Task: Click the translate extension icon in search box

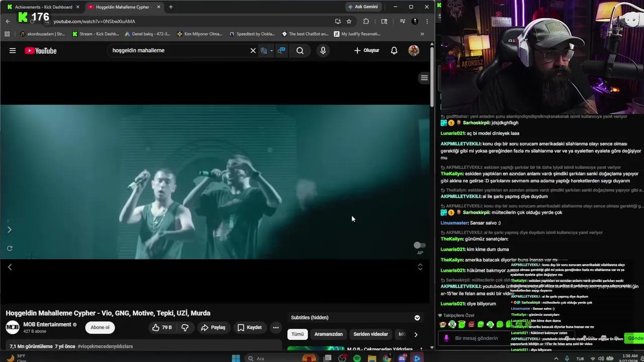Action: point(264,50)
